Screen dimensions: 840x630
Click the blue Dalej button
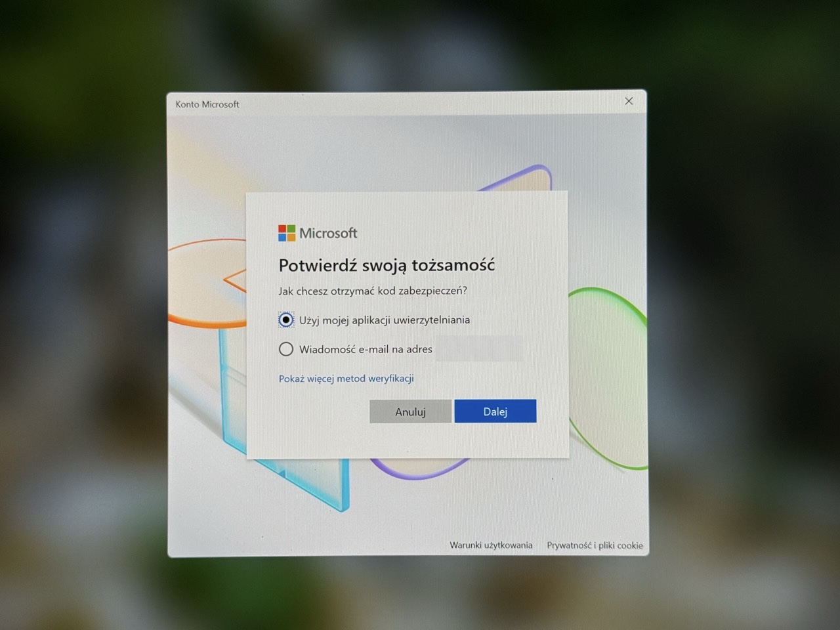tap(495, 411)
